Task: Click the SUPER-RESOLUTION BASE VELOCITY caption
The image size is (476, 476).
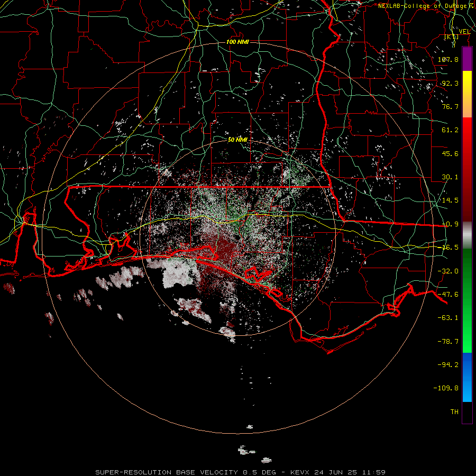Action: (168, 472)
